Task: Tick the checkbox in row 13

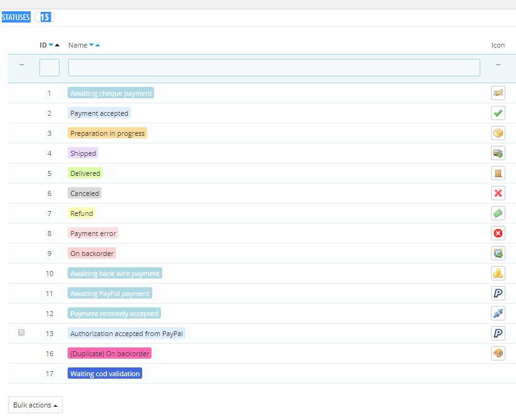Action: click(21, 332)
